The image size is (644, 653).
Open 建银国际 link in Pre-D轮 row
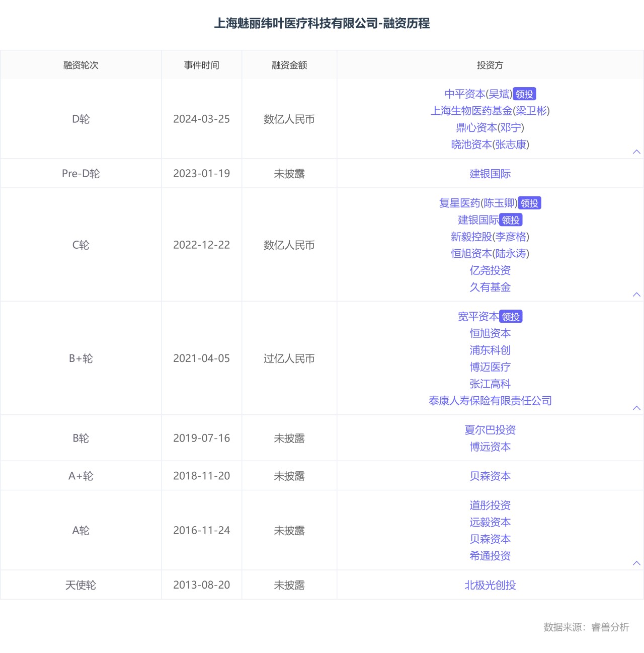[x=490, y=174]
